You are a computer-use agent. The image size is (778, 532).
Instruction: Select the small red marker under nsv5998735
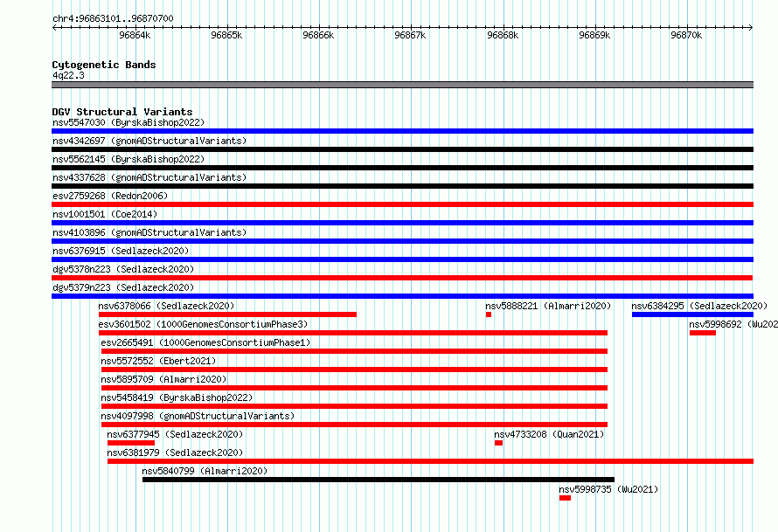(565, 498)
